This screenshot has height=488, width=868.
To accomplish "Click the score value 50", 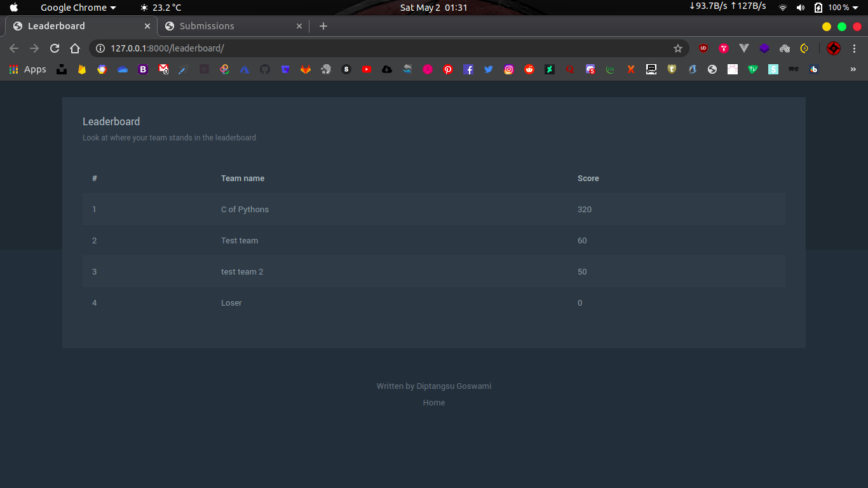I will [582, 272].
